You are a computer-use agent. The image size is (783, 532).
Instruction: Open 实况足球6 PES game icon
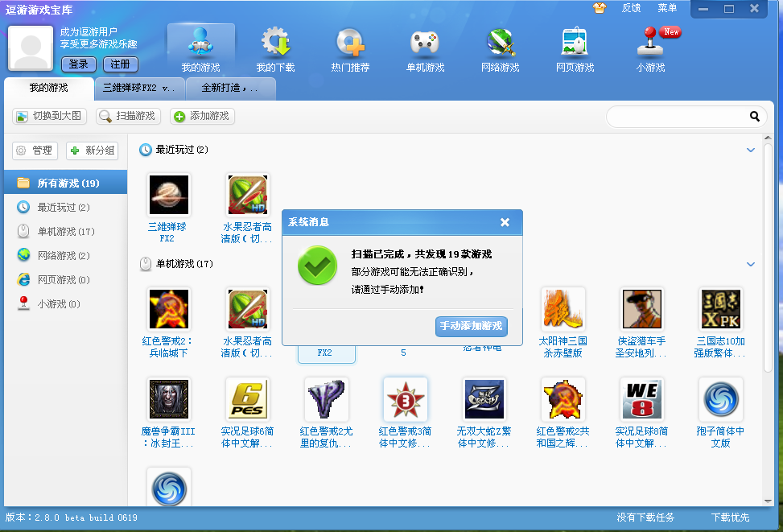[248, 399]
